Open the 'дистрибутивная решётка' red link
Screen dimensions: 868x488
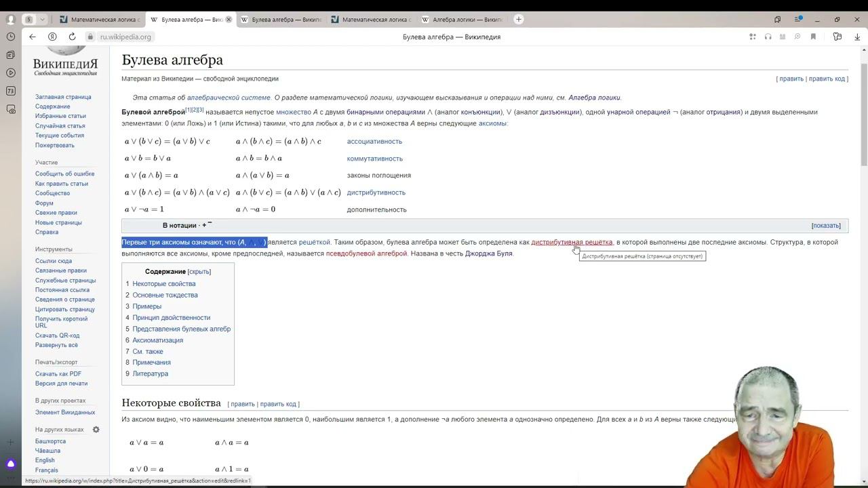pyautogui.click(x=572, y=242)
